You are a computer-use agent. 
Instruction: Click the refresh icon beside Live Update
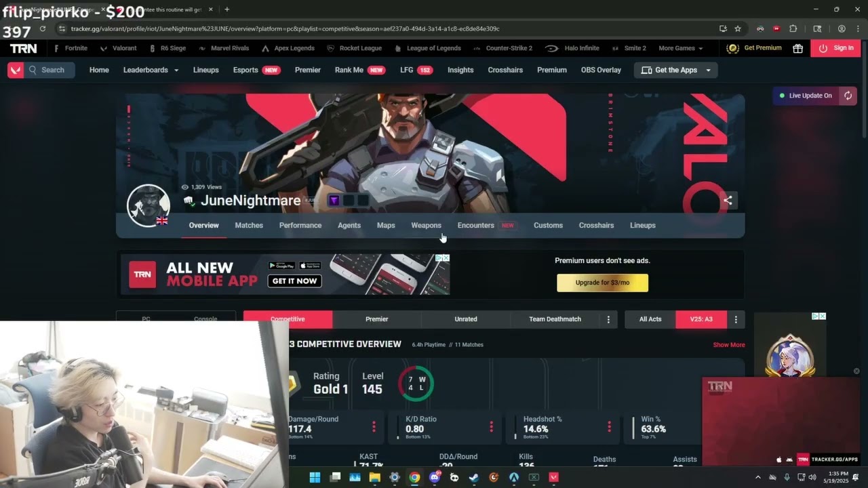click(848, 96)
